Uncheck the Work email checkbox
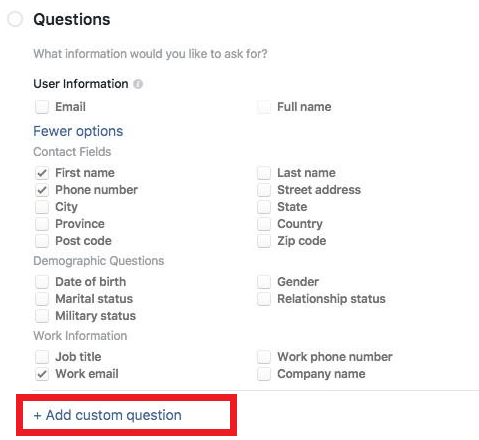Viewport: 479px width, 440px height. (x=42, y=374)
